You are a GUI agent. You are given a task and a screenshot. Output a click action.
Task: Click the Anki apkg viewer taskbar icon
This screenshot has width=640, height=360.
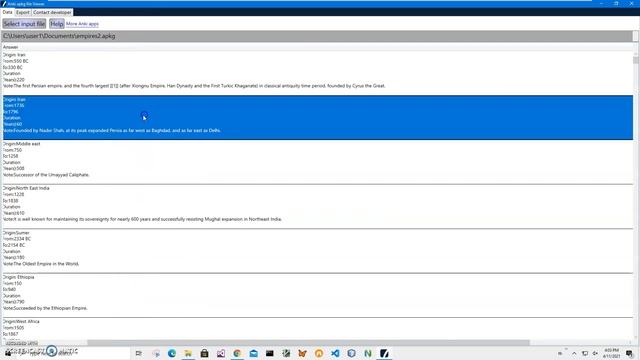[384, 353]
